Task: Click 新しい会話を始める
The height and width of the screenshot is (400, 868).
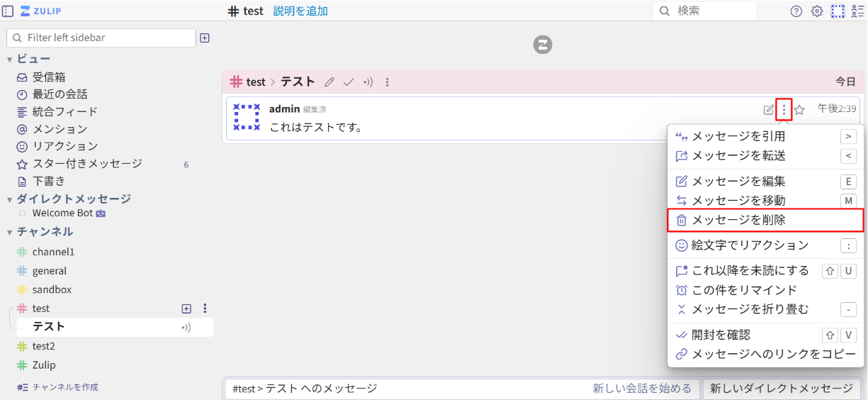Action: tap(642, 389)
